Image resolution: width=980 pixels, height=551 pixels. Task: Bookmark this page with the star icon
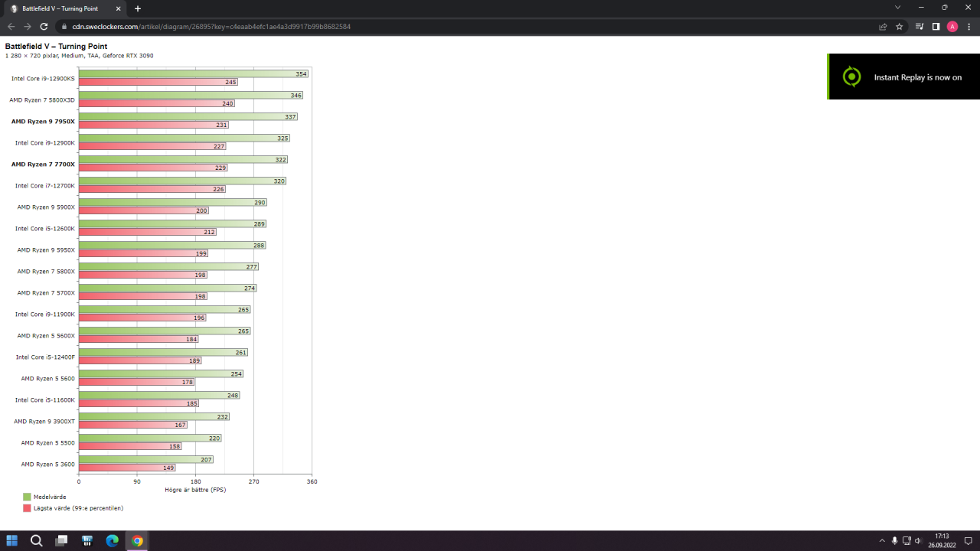pyautogui.click(x=900, y=26)
